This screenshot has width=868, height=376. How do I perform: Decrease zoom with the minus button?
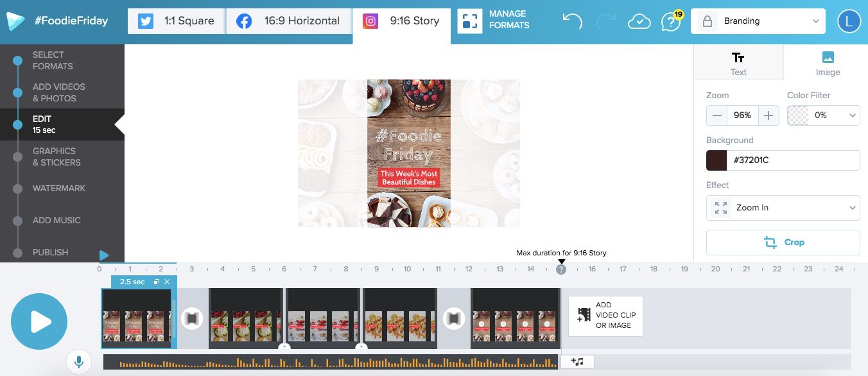[x=716, y=115]
